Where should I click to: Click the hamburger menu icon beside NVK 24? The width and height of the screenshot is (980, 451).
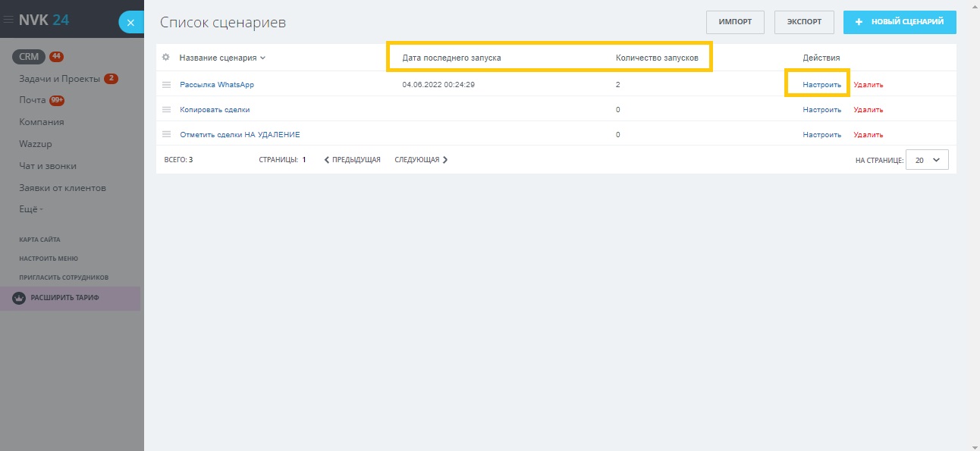click(9, 20)
